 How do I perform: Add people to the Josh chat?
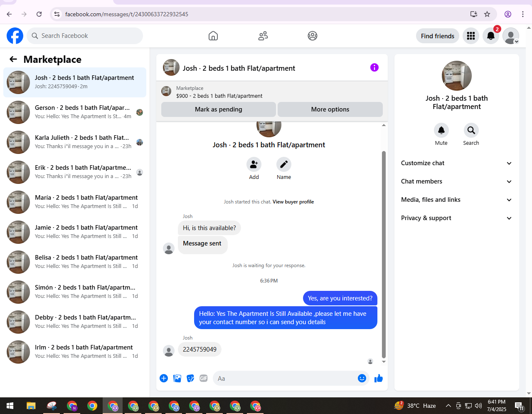[x=254, y=164]
